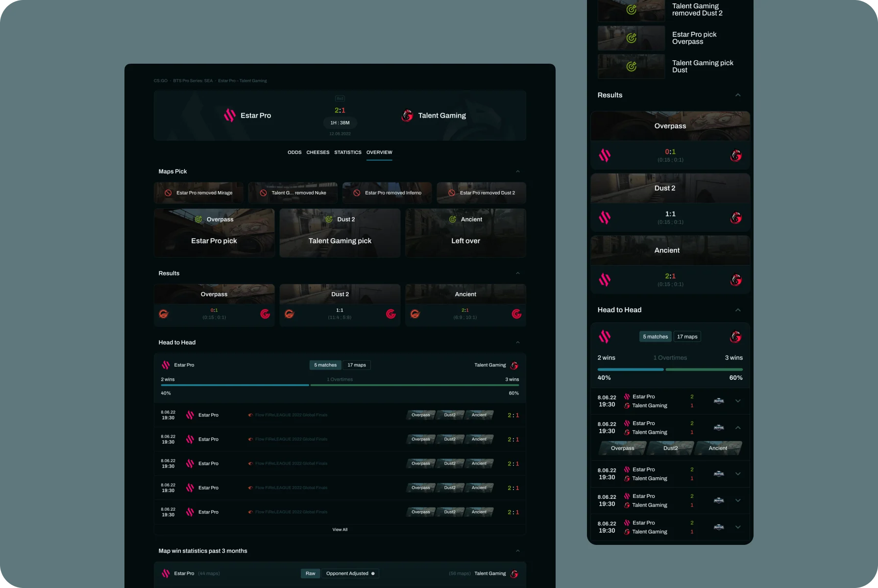Viewport: 878px width, 588px height.
Task: Click the info dot next to Opponent Adjusted
Action: point(373,573)
